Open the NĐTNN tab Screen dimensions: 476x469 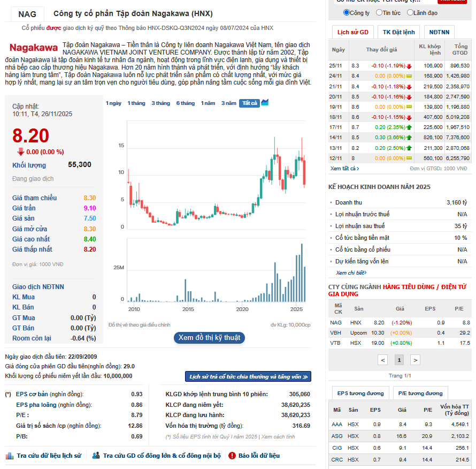pos(439,32)
